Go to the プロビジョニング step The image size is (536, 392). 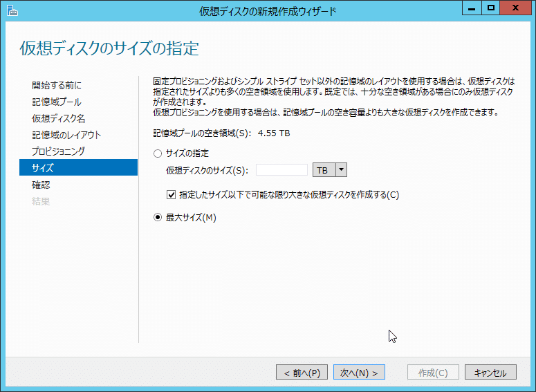click(x=58, y=151)
